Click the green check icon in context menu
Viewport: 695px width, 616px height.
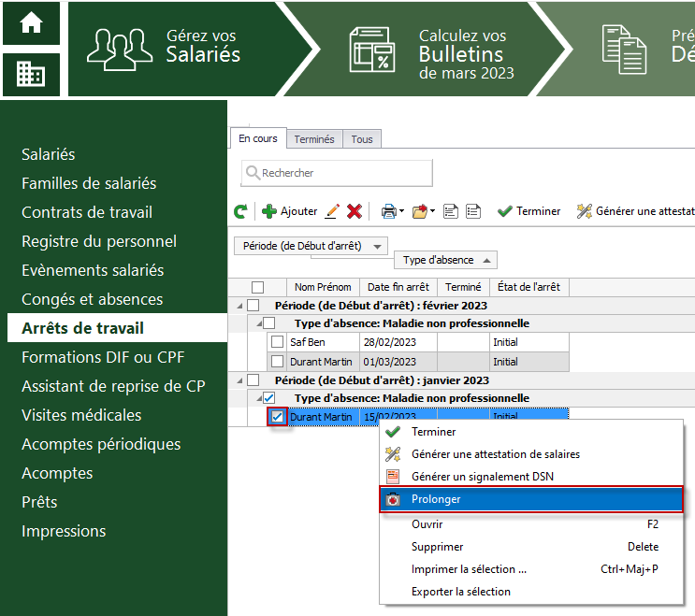(393, 431)
